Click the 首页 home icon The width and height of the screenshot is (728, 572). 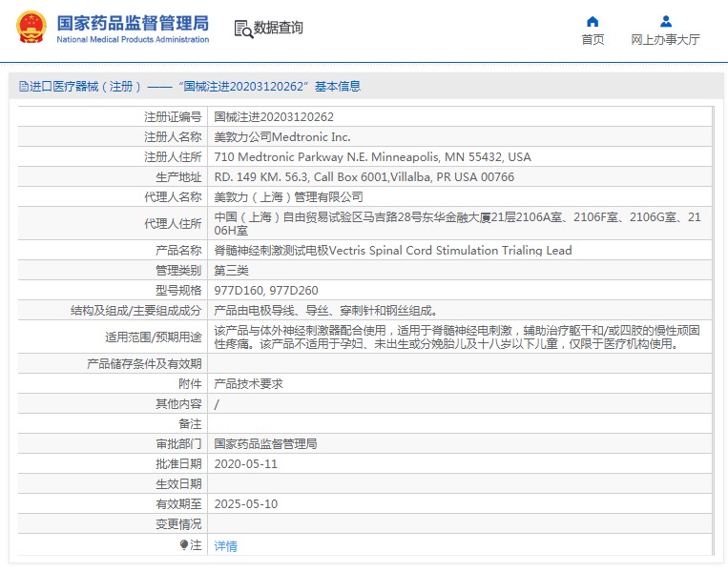[593, 21]
